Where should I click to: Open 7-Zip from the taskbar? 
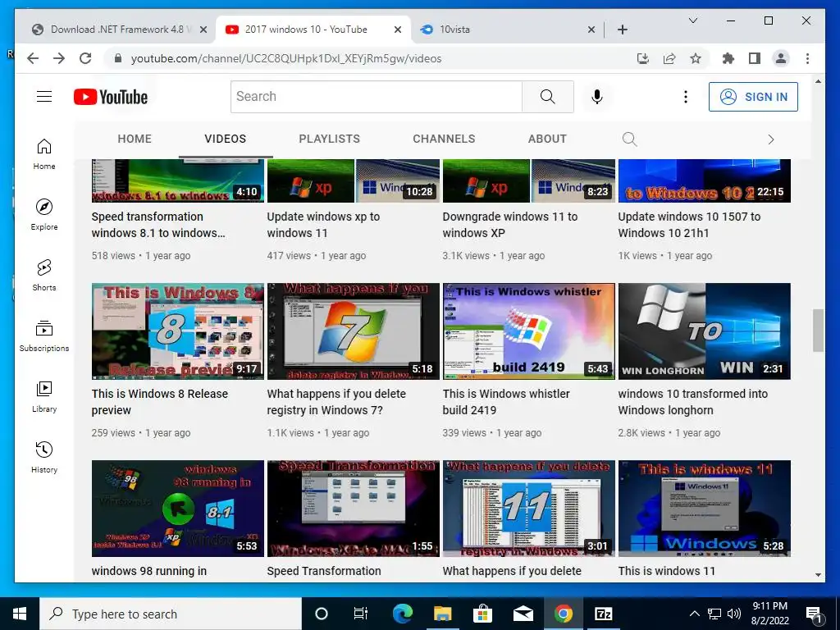click(603, 614)
